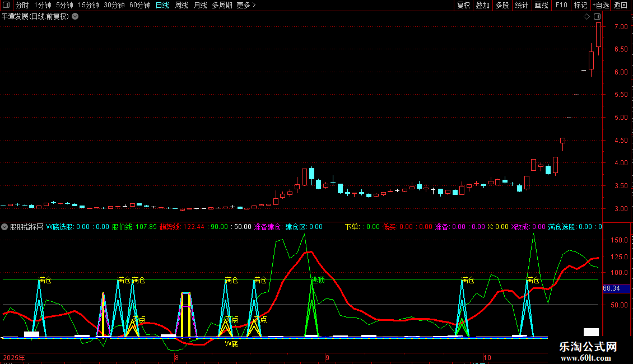Click the 68.34 value marker on indicator axis
This screenshot has height=364, width=633.
(611, 288)
